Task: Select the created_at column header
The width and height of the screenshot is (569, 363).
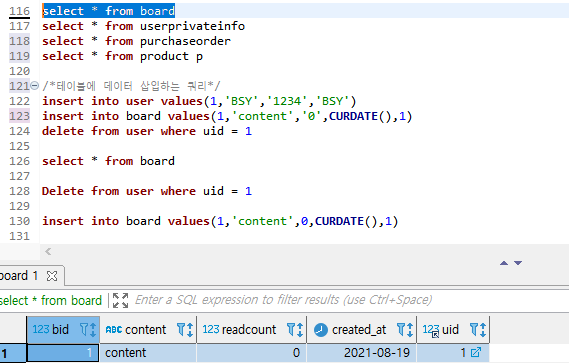Action: [x=362, y=330]
